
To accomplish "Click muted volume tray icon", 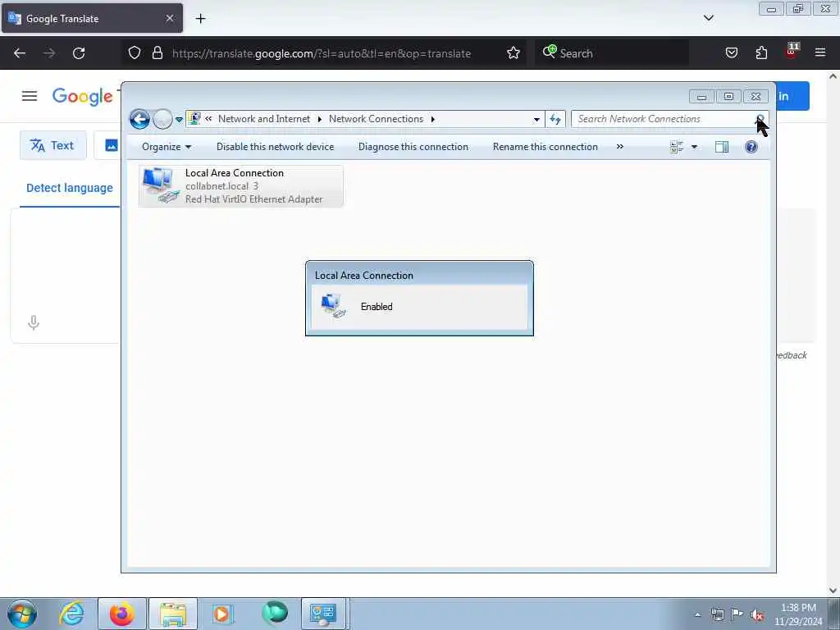I will 757,615.
